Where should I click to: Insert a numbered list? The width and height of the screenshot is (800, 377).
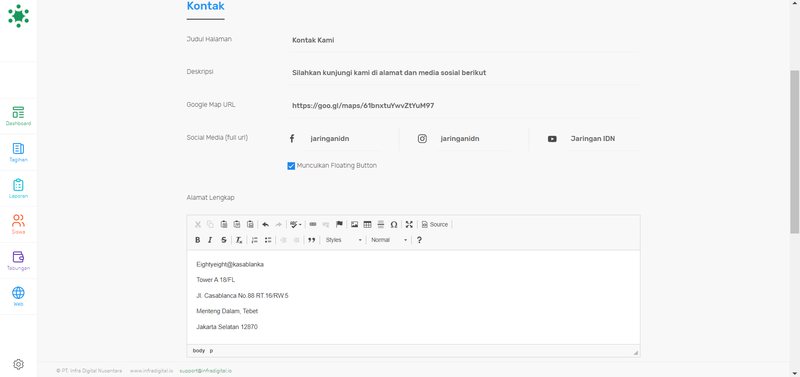(254, 240)
